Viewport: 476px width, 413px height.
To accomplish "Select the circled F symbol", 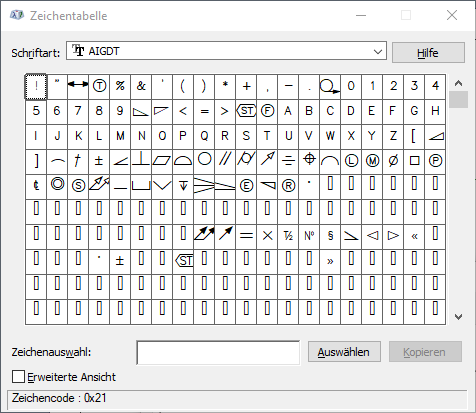I will (267, 111).
